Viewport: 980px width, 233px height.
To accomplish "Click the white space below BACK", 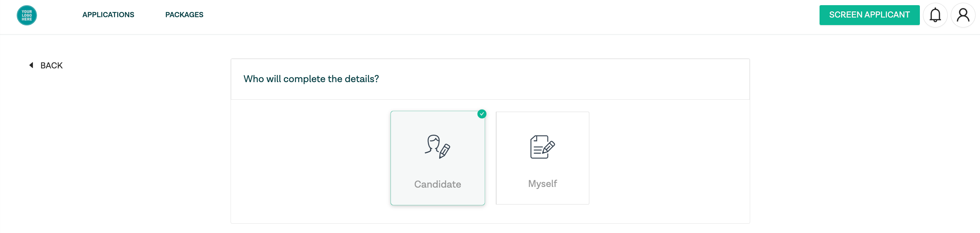I will tap(114, 152).
